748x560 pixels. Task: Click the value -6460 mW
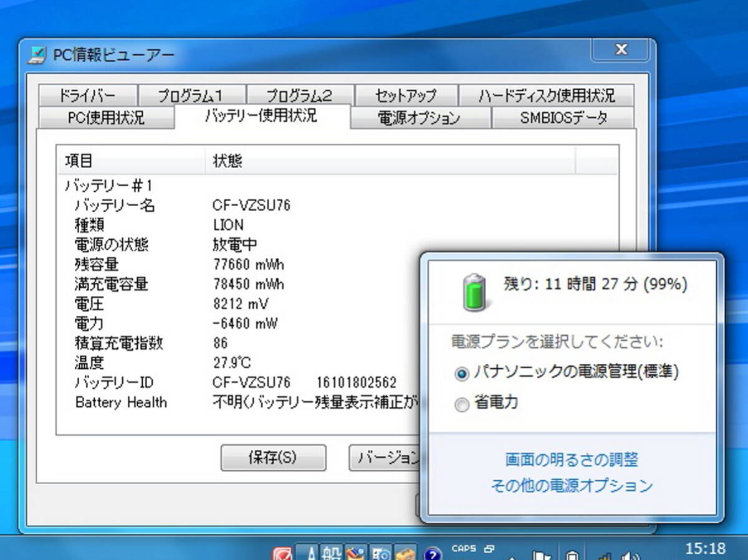click(245, 323)
